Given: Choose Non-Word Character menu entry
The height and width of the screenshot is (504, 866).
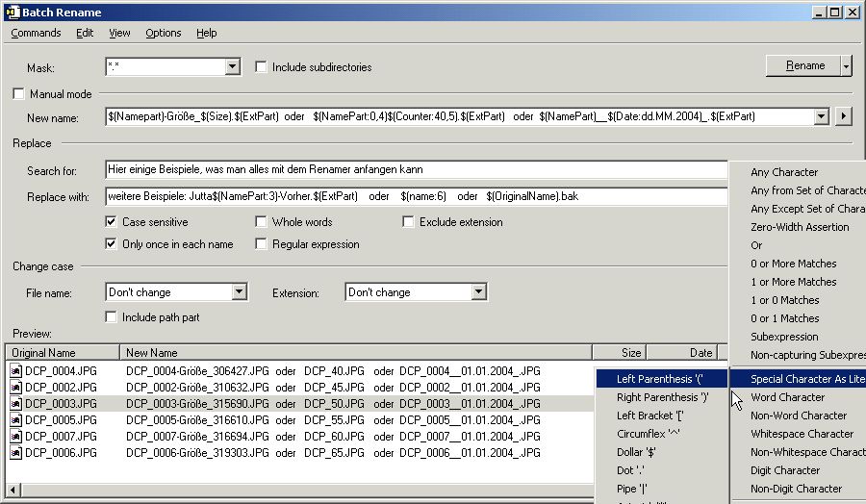Looking at the screenshot, I should tap(798, 416).
